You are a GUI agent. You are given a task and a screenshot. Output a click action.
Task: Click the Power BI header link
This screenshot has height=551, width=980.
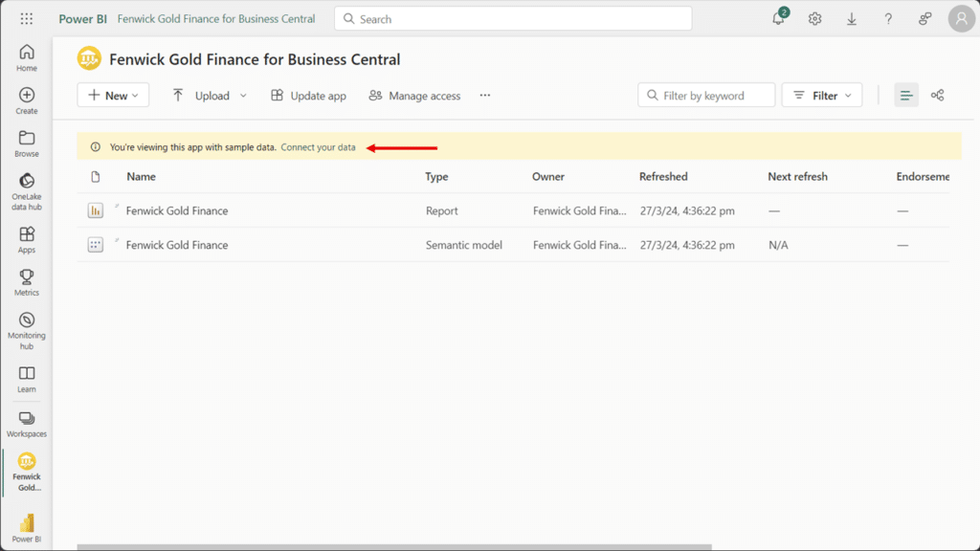[82, 19]
